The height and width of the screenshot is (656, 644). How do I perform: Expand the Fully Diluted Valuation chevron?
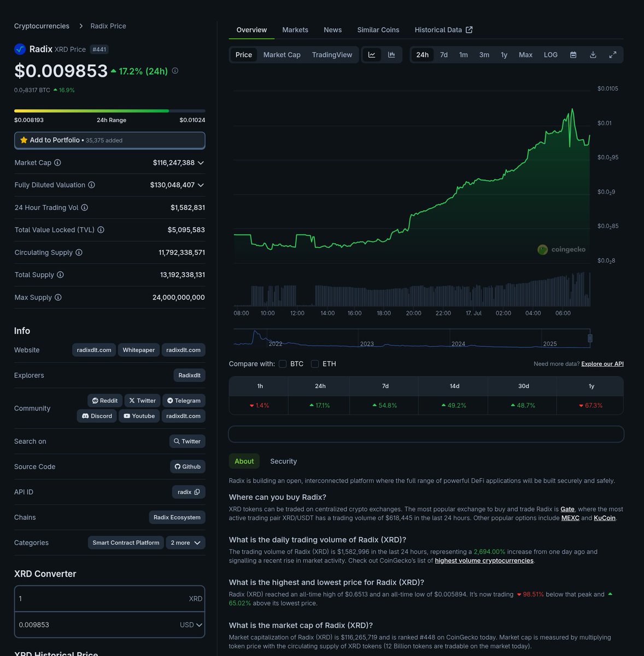tap(201, 185)
